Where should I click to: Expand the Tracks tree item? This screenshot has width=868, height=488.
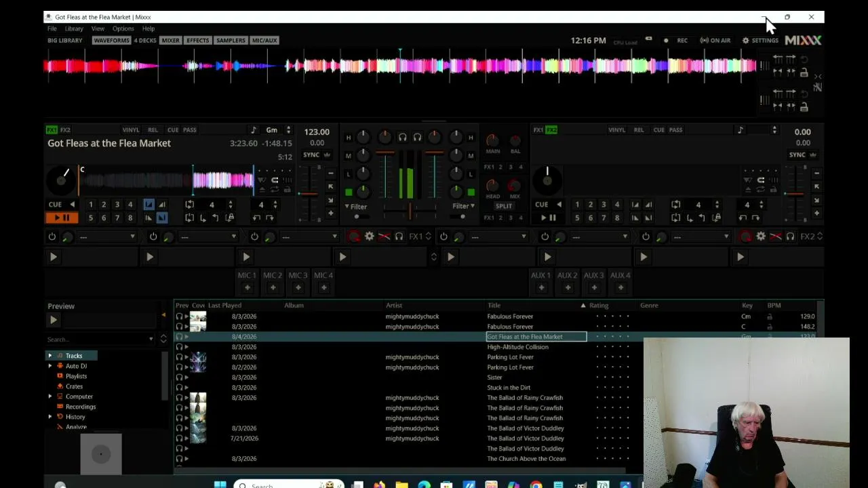(50, 356)
